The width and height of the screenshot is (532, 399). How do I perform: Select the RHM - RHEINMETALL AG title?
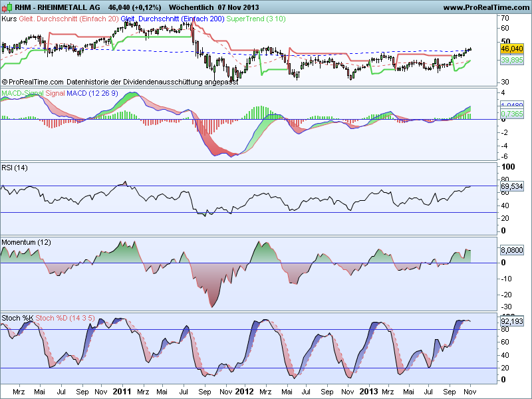tap(57, 7)
